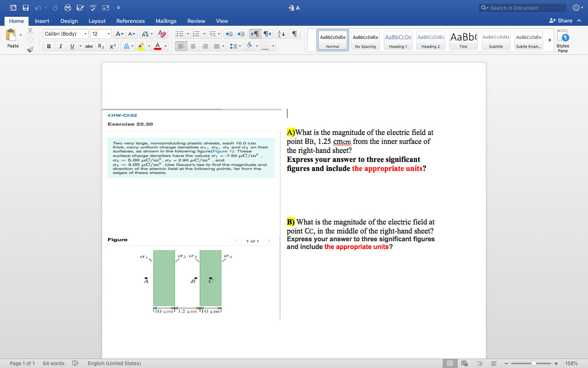The width and height of the screenshot is (588, 368).
Task: Apply subscript formatting
Action: [x=101, y=46]
